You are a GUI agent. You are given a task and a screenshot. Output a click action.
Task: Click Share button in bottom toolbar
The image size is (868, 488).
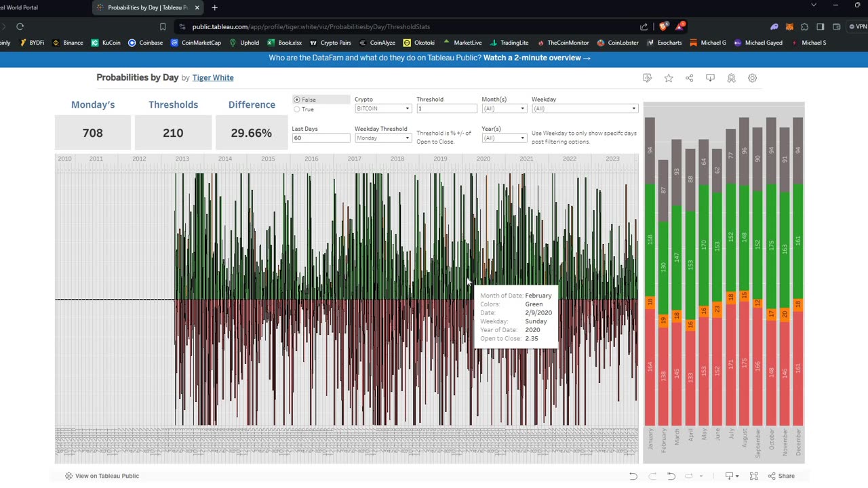781,476
